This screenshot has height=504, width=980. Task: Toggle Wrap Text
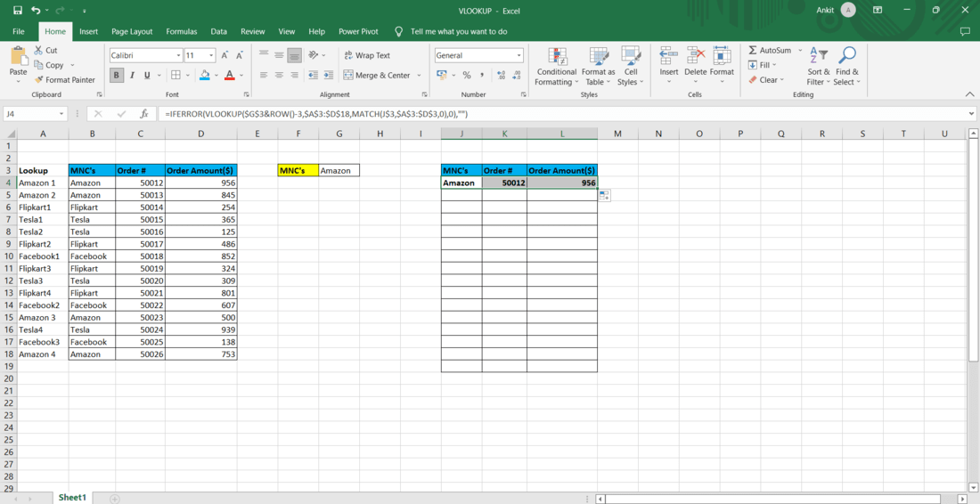tap(367, 55)
